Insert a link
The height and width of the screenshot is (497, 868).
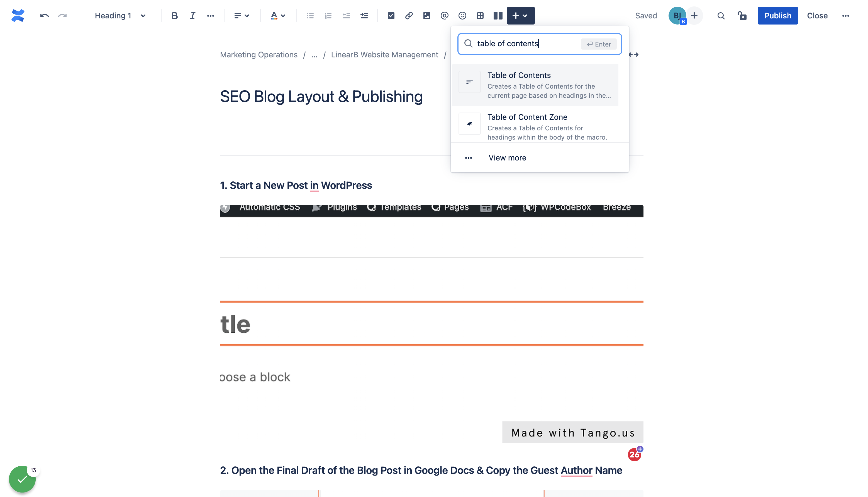click(409, 16)
